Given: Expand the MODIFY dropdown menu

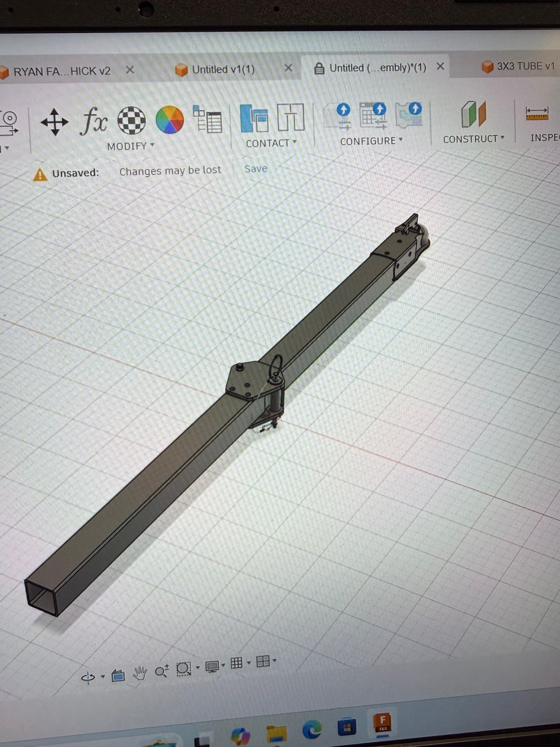Looking at the screenshot, I should click(131, 146).
